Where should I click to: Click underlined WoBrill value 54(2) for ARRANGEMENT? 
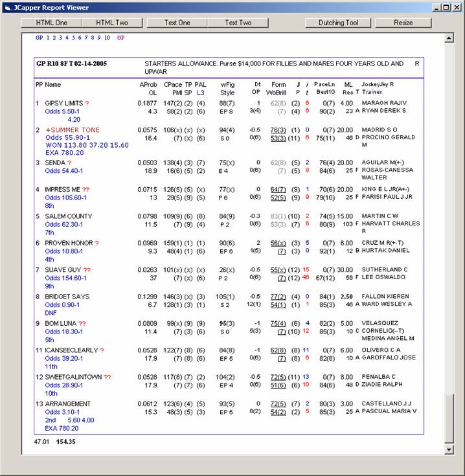[x=278, y=412]
